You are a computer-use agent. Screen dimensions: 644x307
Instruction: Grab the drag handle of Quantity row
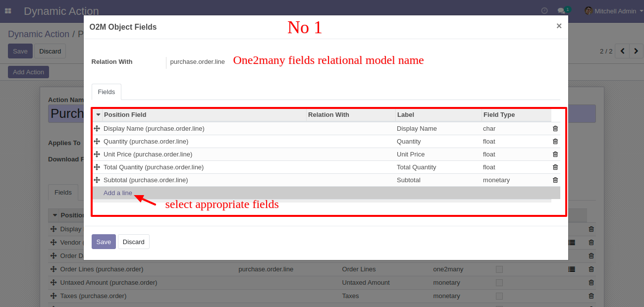click(97, 141)
